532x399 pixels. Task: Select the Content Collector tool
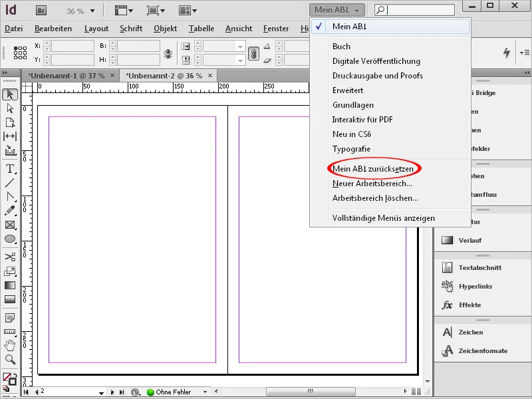[x=10, y=151]
